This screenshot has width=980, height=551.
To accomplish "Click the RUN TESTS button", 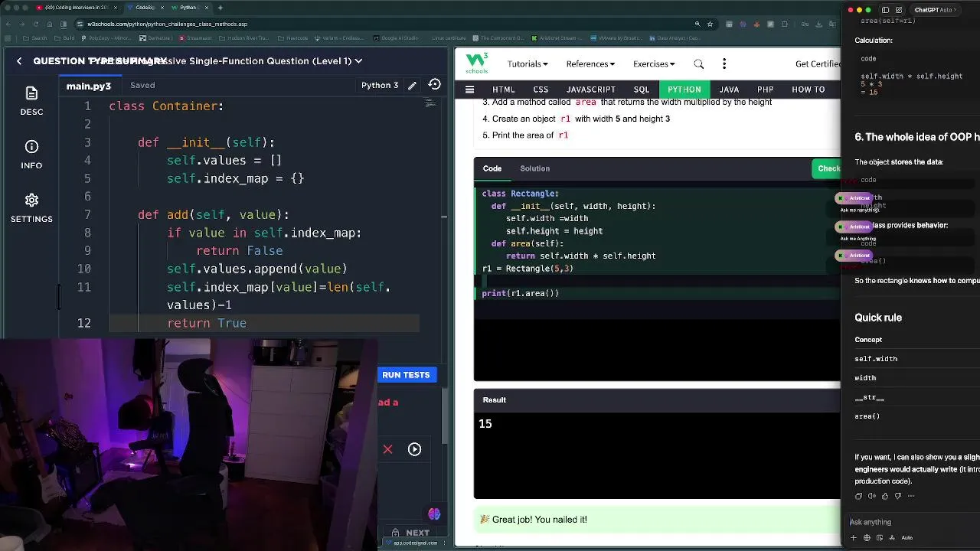I will click(x=406, y=375).
